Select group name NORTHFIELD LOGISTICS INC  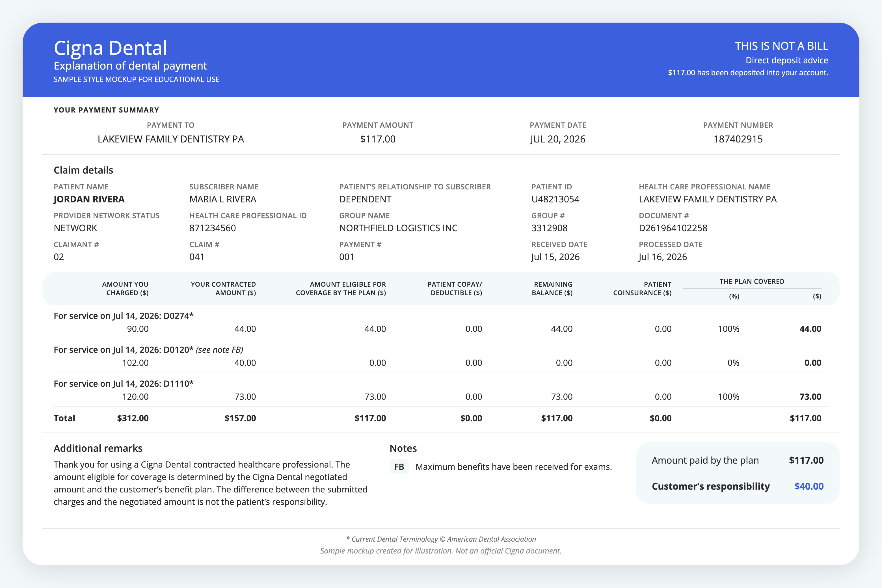[x=398, y=228]
